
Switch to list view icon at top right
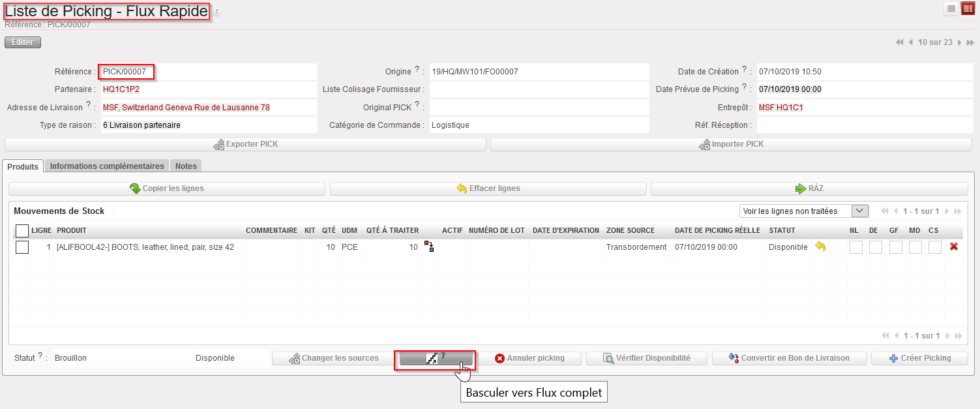pyautogui.click(x=951, y=8)
